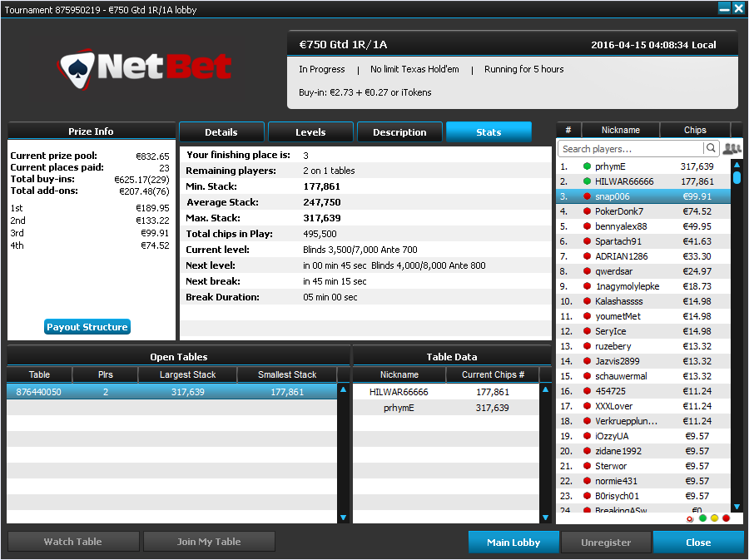Image resolution: width=749 pixels, height=560 pixels.
Task: Select Kalashassss in the player list
Action: (643, 301)
